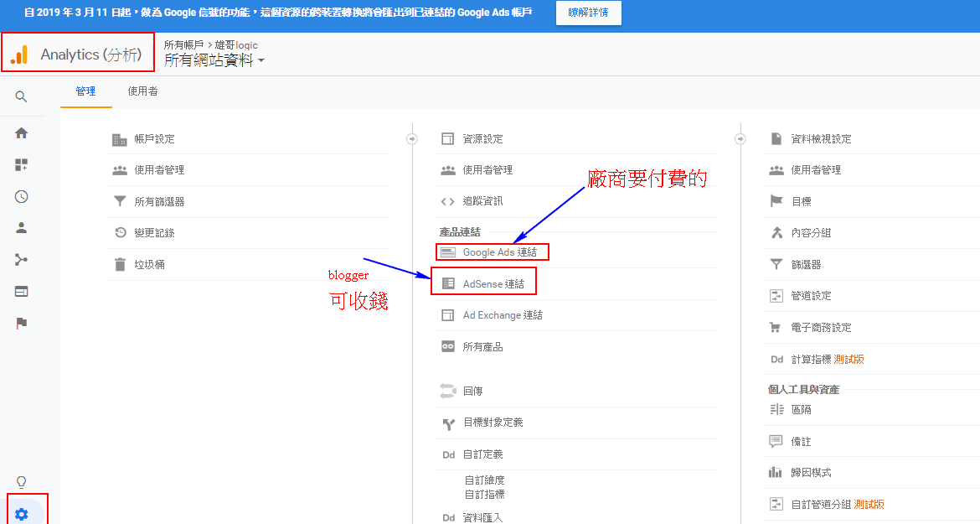Click the Admin gear icon

click(21, 514)
